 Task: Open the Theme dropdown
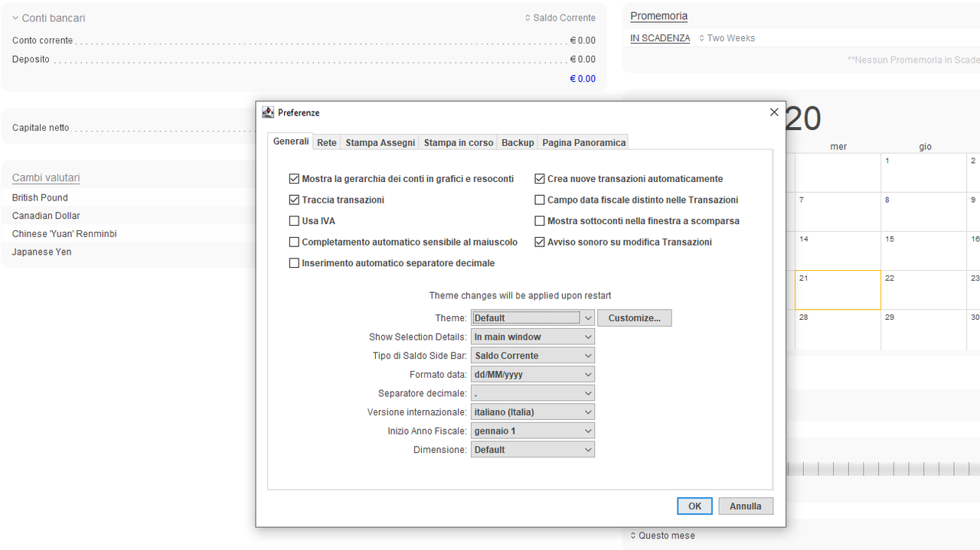click(x=533, y=318)
